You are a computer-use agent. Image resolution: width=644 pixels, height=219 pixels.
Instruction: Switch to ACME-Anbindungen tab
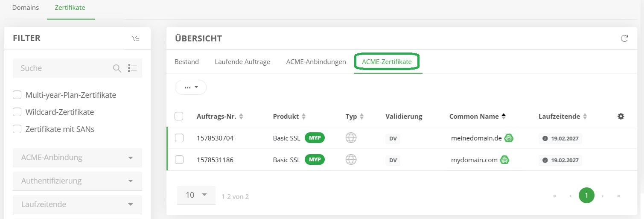coord(316,62)
